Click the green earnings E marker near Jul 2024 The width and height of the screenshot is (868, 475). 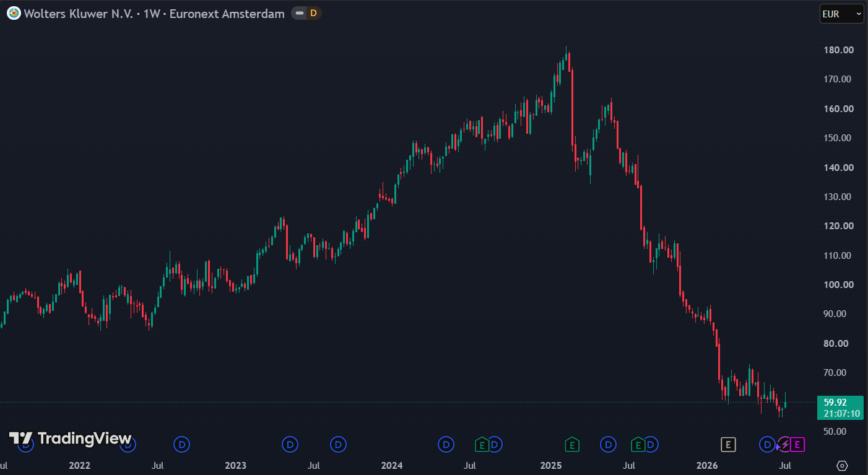point(482,444)
